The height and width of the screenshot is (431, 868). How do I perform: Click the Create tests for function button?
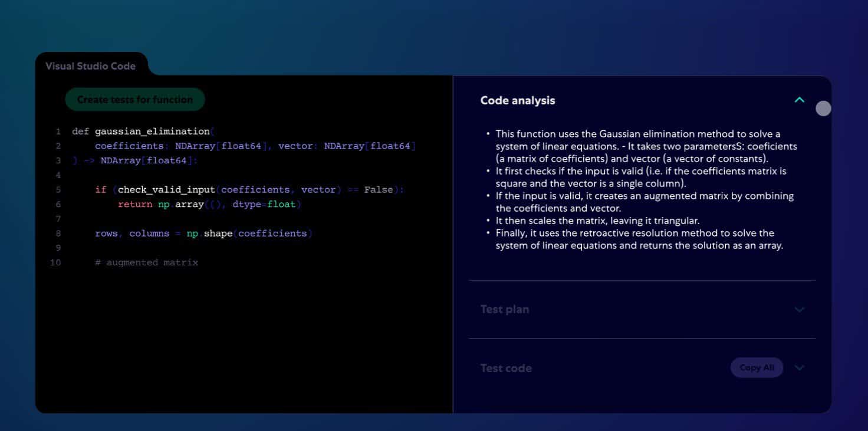tap(135, 100)
